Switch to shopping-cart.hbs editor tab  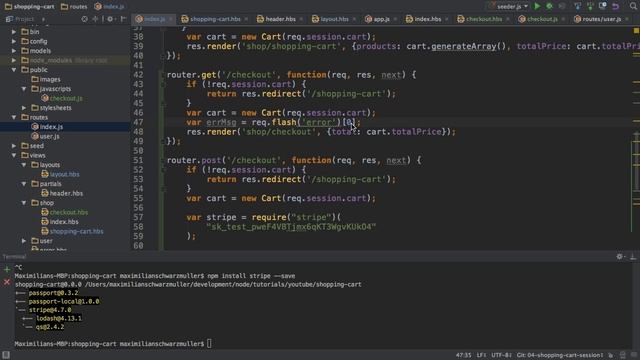215,19
